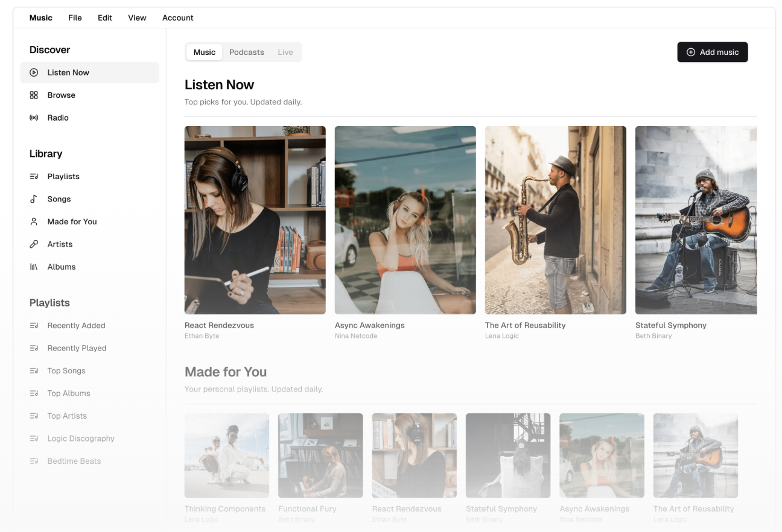Open the Thinking Components cover in Made for You

point(227,455)
